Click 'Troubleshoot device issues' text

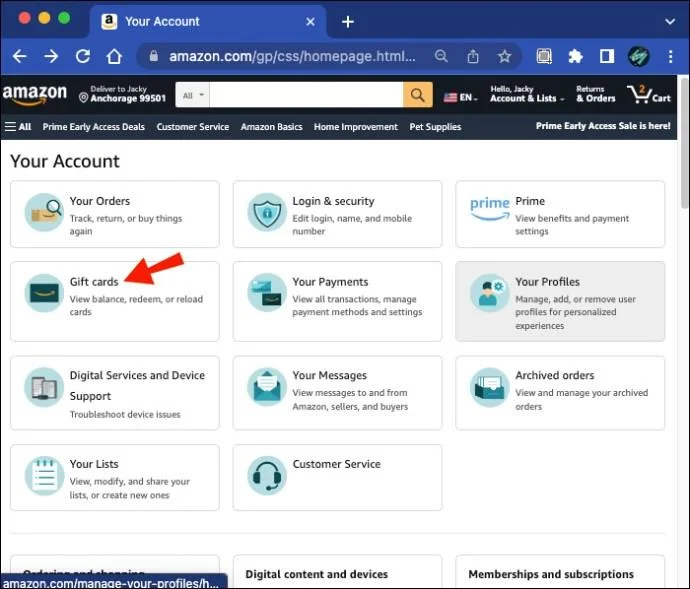(125, 414)
